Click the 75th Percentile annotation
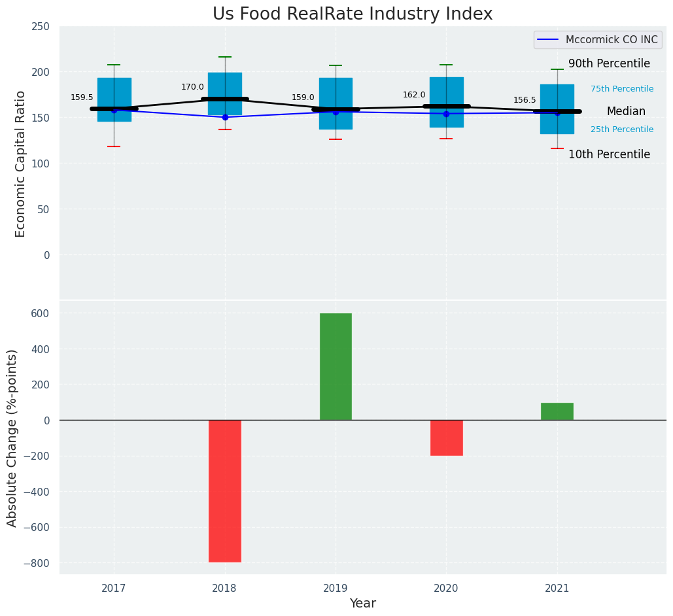The height and width of the screenshot is (616, 673). pos(622,89)
